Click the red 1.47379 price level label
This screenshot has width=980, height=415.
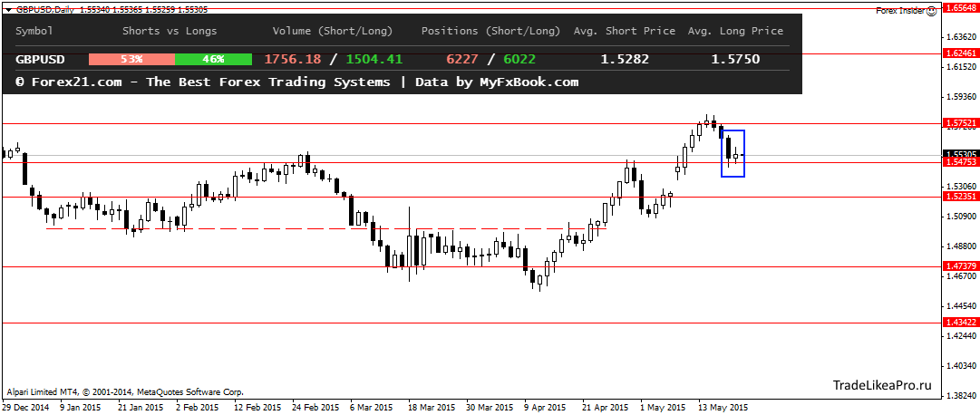pyautogui.click(x=961, y=267)
